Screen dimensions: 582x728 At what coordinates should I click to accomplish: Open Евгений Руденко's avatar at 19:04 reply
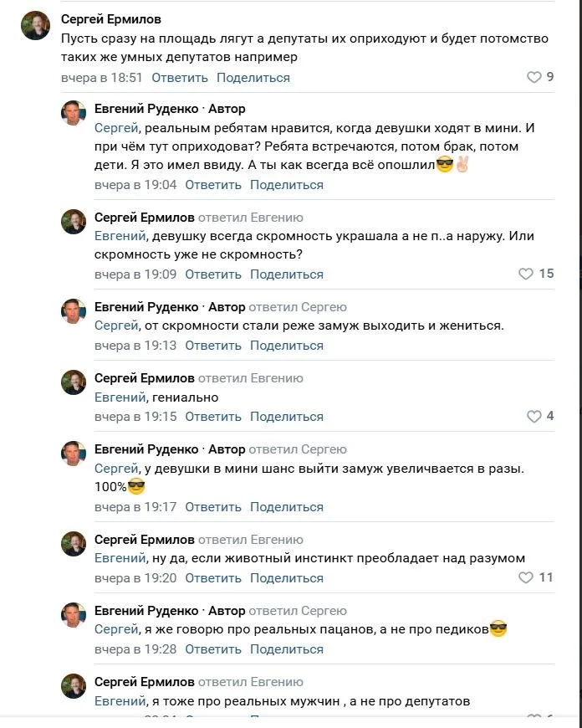[x=74, y=113]
